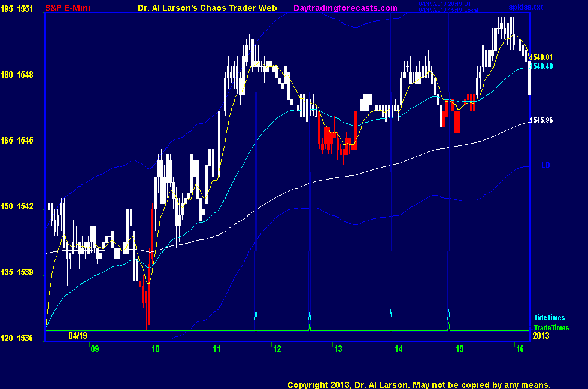588x389 pixels.
Task: Click the 1545 price axis label
Action: tap(25, 141)
